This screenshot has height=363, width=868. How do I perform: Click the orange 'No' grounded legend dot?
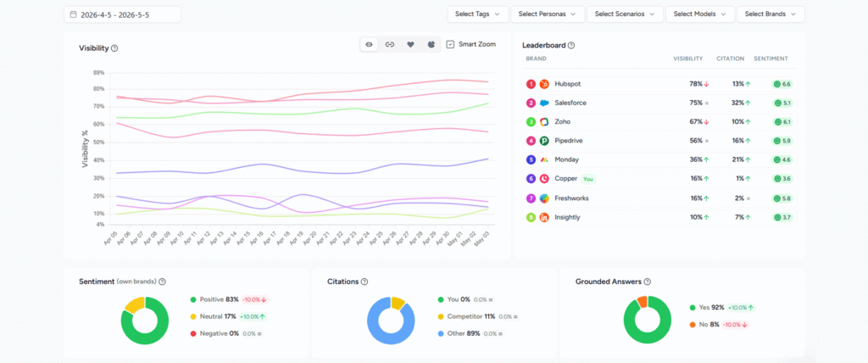coord(693,325)
